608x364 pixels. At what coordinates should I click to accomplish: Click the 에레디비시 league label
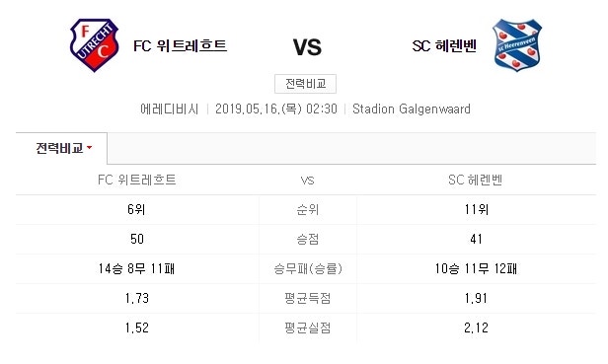[x=170, y=109]
